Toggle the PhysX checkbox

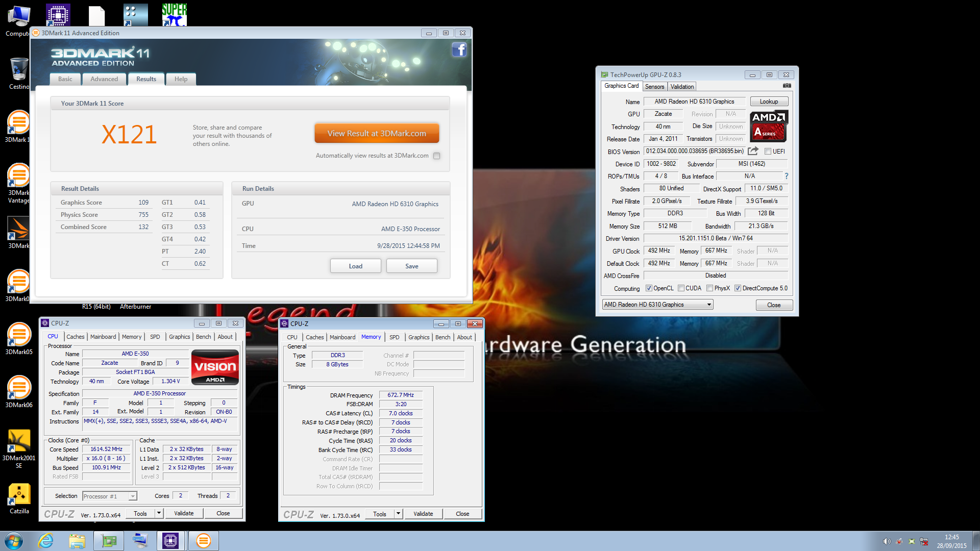(709, 288)
